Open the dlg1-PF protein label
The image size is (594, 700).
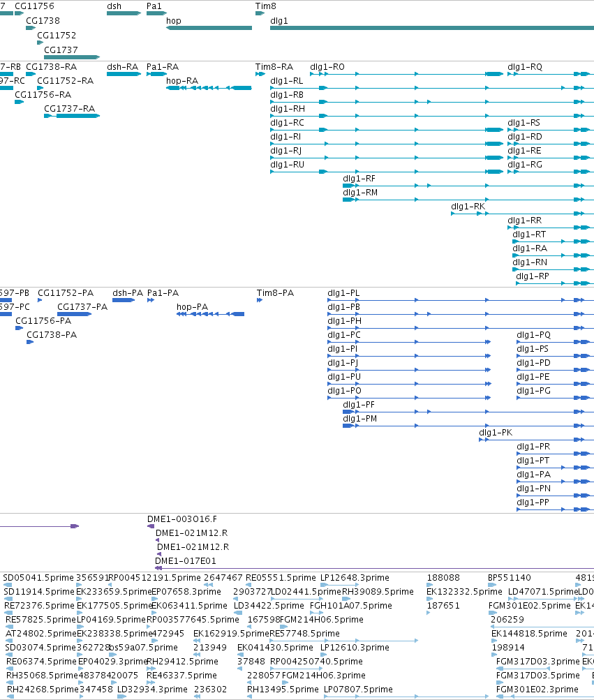359,405
